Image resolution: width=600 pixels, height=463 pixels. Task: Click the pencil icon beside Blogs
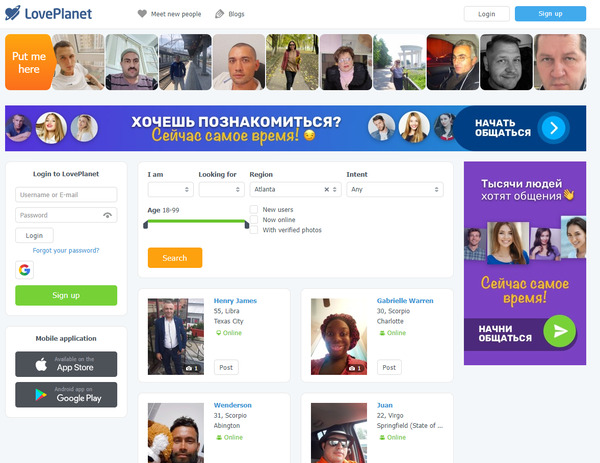click(219, 14)
